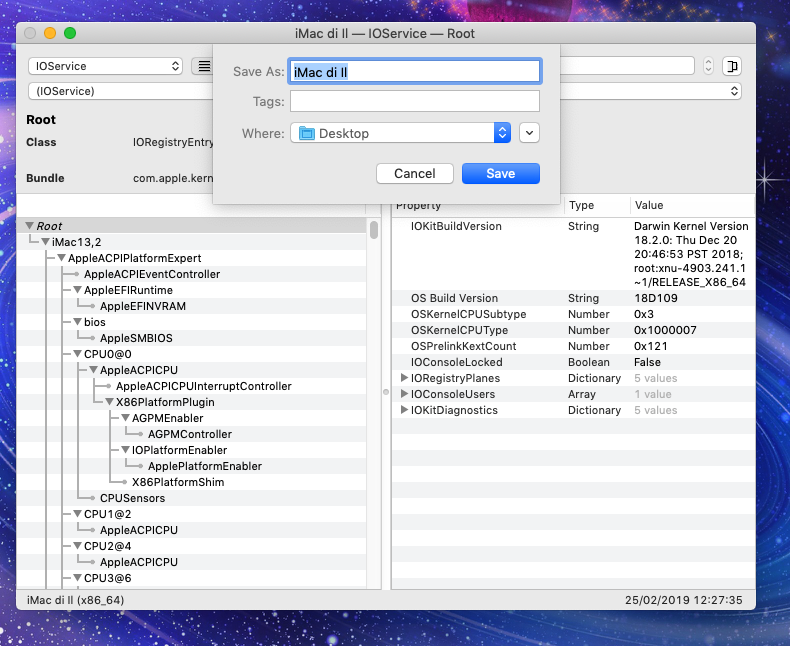Collapse the AppleEFIRuntime node

point(77,290)
